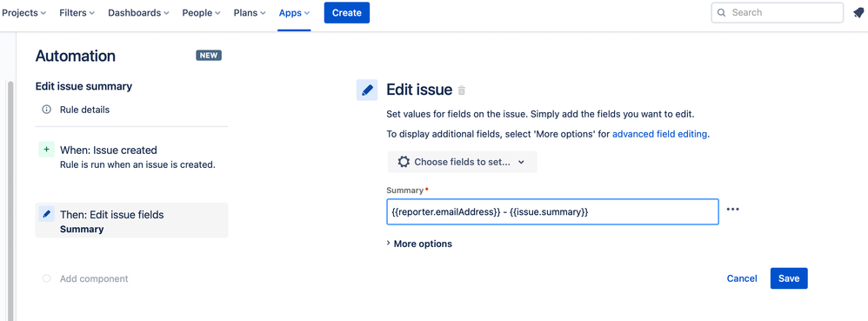Viewport: 868px width, 321px height.
Task: Open Choose fields to set dropdown
Action: click(462, 162)
